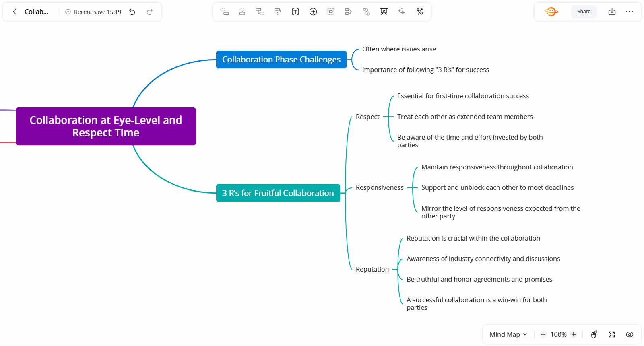This screenshot has width=644, height=346.
Task: Select the Collaboration Phase Challenges node
Action: 281,60
